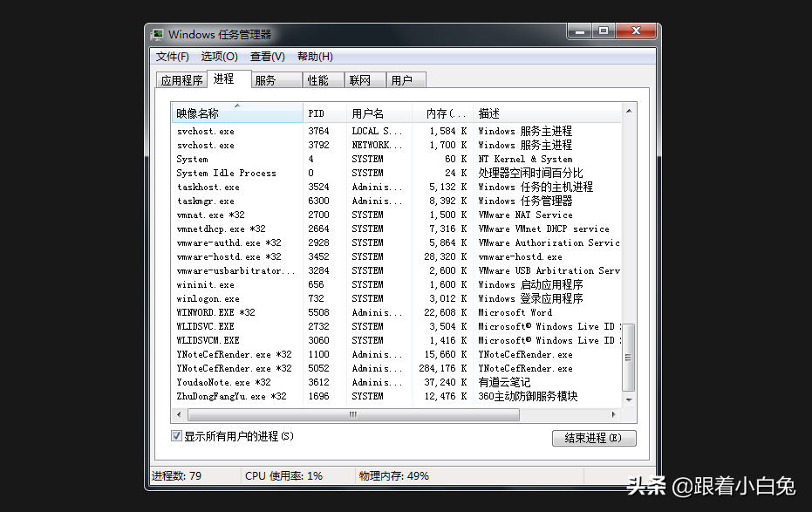Image resolution: width=812 pixels, height=512 pixels.
Task: Click the horizontal scrollbar right arrow
Action: click(614, 414)
